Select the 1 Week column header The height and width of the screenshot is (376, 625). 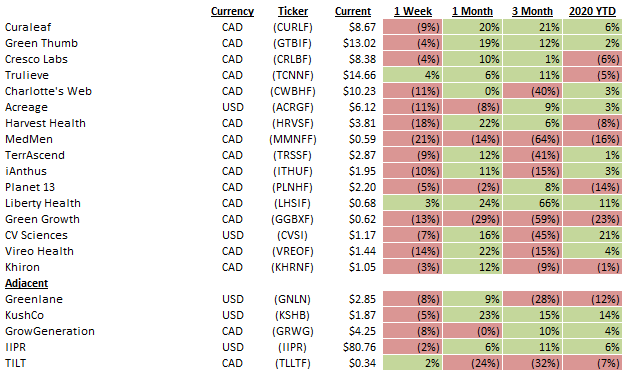tap(413, 11)
